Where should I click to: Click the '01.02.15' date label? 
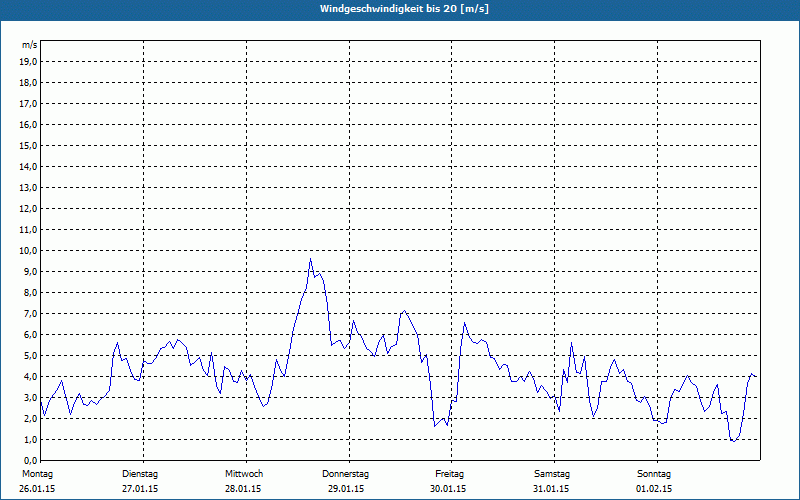654,489
